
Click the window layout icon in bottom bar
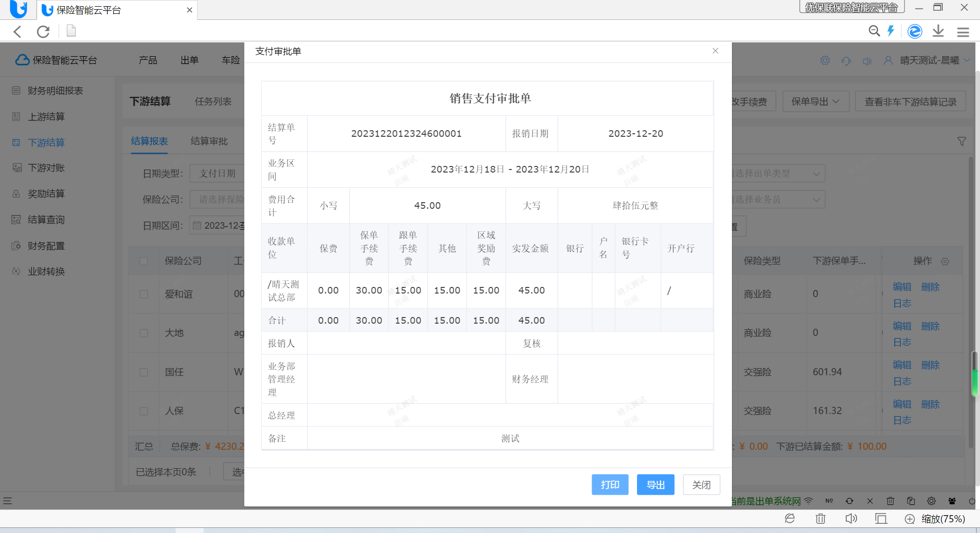pyautogui.click(x=881, y=519)
